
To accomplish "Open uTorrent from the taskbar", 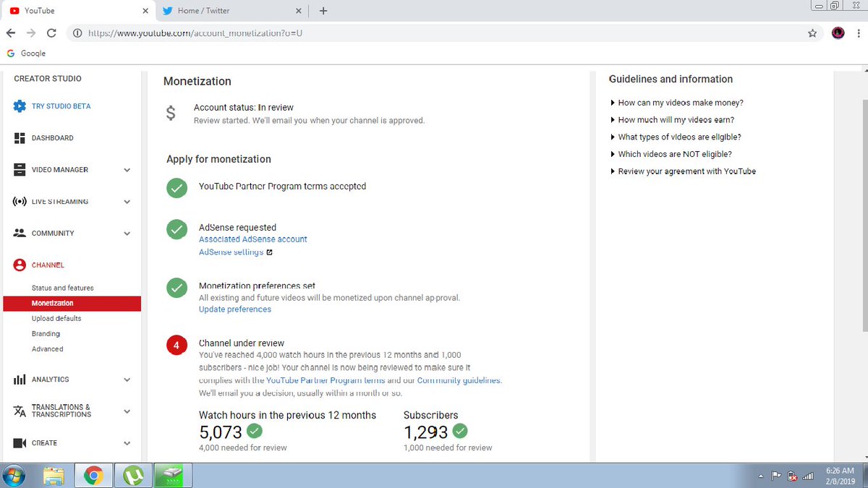I will [x=133, y=476].
